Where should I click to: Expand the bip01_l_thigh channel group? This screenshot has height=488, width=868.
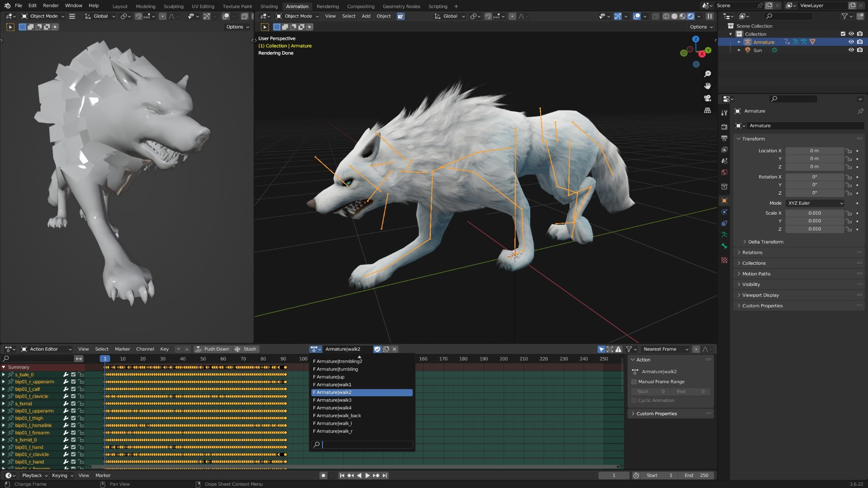4,418
